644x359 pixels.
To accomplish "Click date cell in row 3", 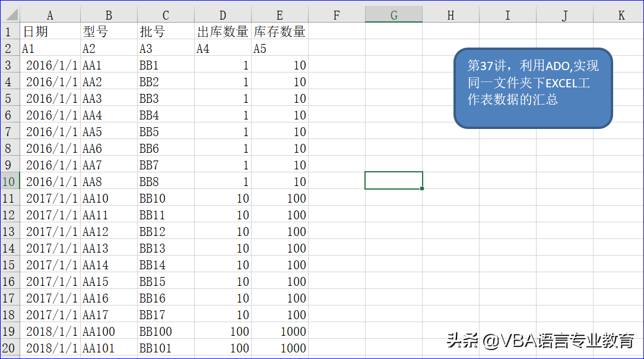I will pyautogui.click(x=50, y=65).
